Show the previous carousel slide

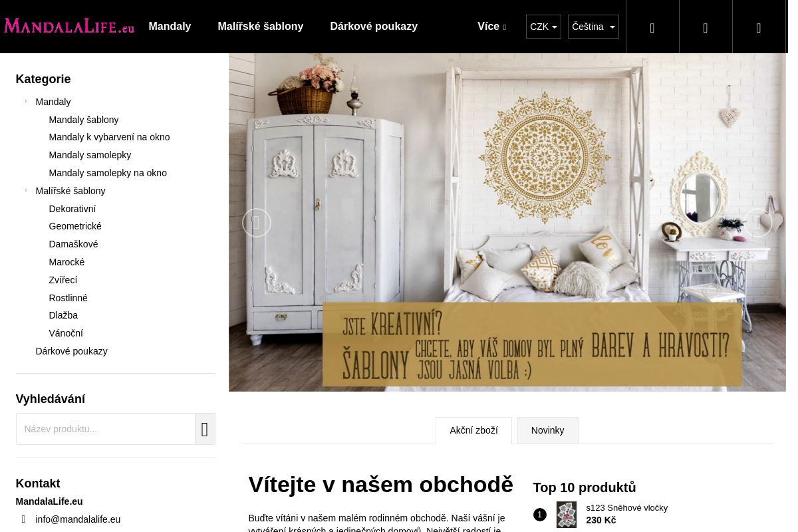tap(257, 223)
